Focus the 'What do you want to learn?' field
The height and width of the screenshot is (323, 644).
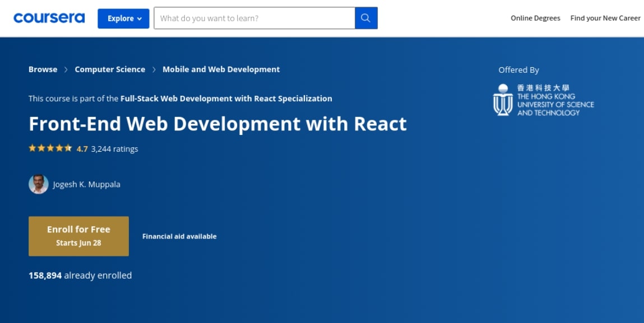254,18
